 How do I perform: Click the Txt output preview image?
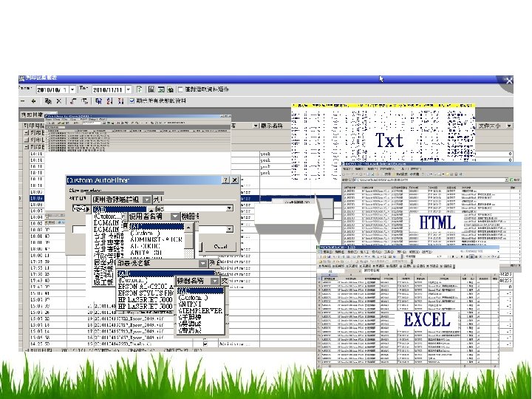[x=383, y=141]
